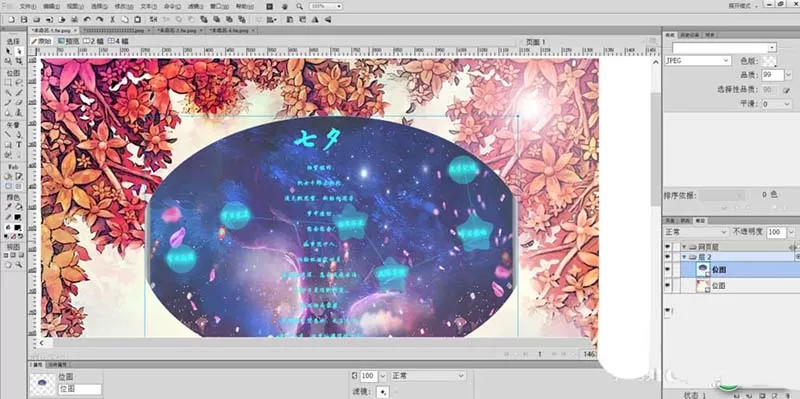Toggle visibility of the bottom bitmap layer
This screenshot has width=800, height=399.
[668, 286]
